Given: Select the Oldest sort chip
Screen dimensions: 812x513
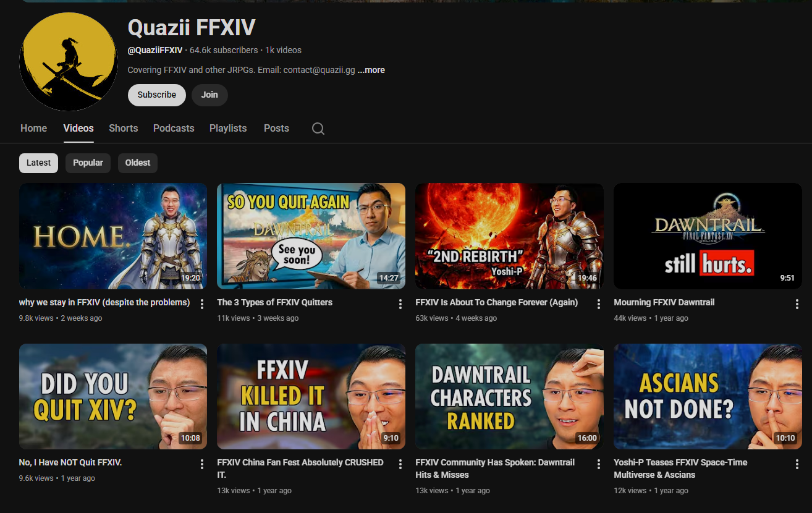Looking at the screenshot, I should pos(138,163).
